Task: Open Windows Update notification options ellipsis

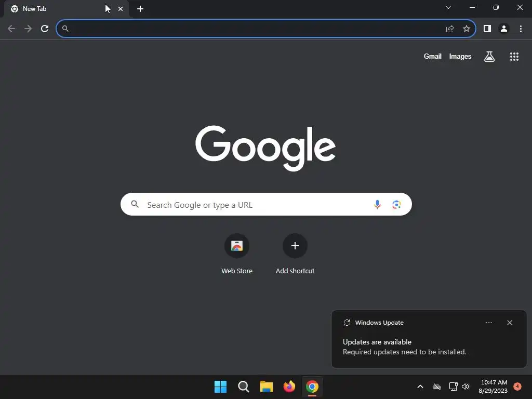Action: click(x=489, y=323)
